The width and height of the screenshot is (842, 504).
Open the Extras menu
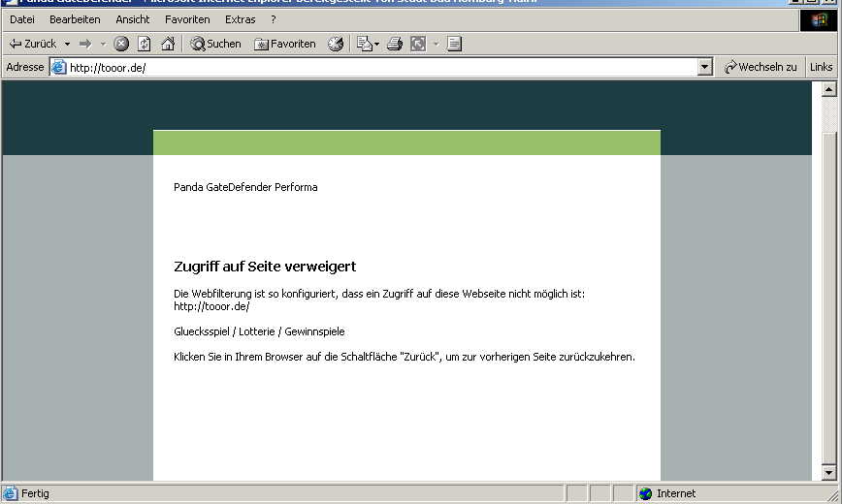pos(241,19)
